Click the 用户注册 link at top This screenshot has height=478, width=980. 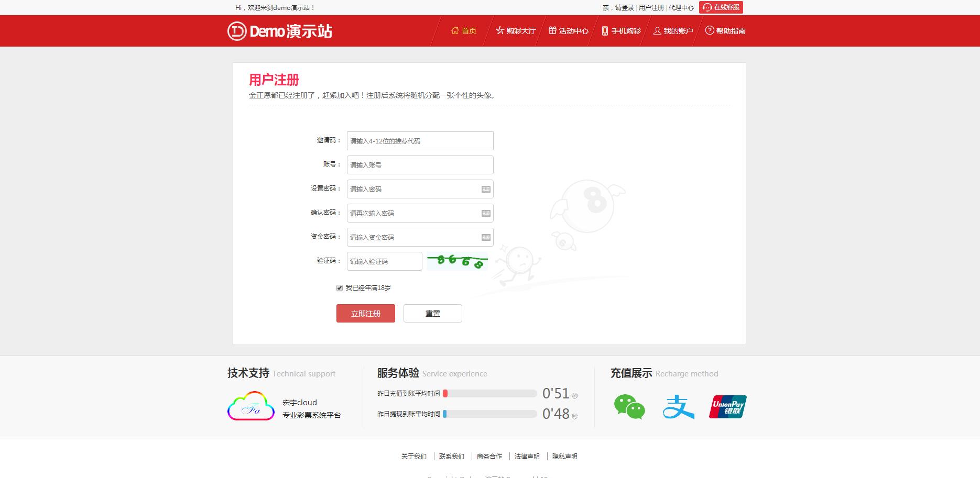click(651, 8)
